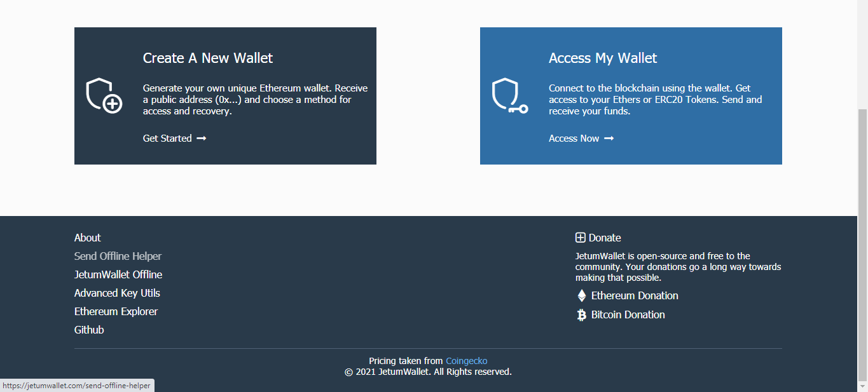This screenshot has height=392, width=868.
Task: Follow the Coingecko pricing link
Action: (467, 361)
